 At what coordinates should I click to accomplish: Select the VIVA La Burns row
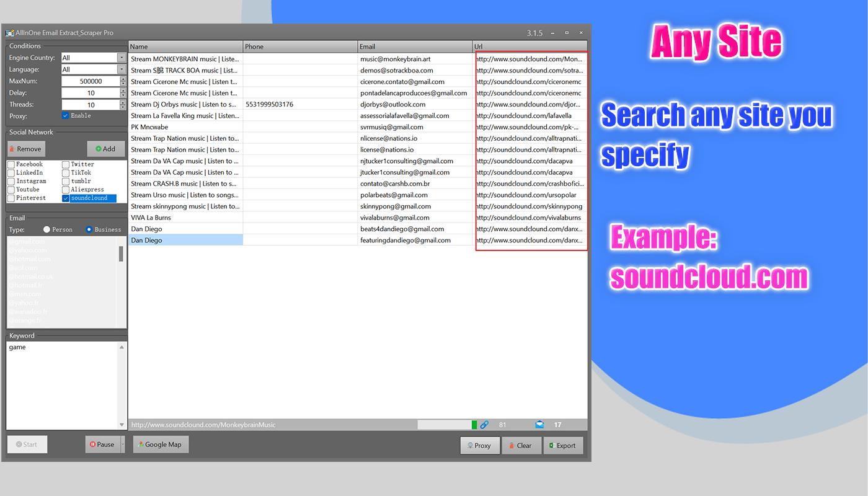[358, 218]
